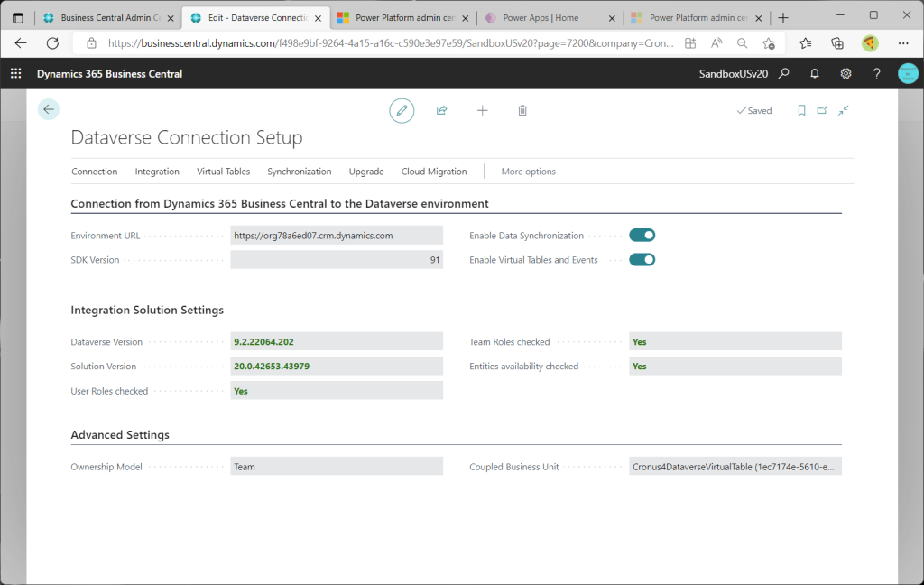Go back with the circular back arrow
Viewport: 924px width, 585px height.
click(x=49, y=109)
